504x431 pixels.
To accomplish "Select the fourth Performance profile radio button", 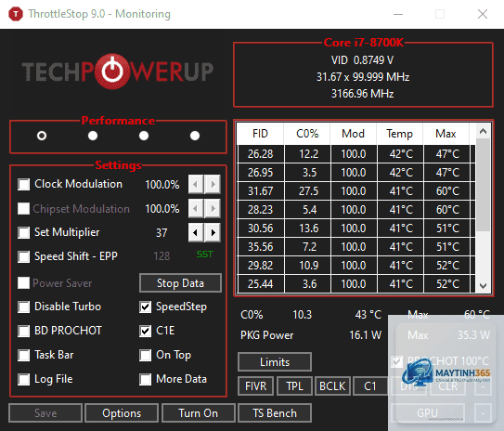I will pos(195,136).
